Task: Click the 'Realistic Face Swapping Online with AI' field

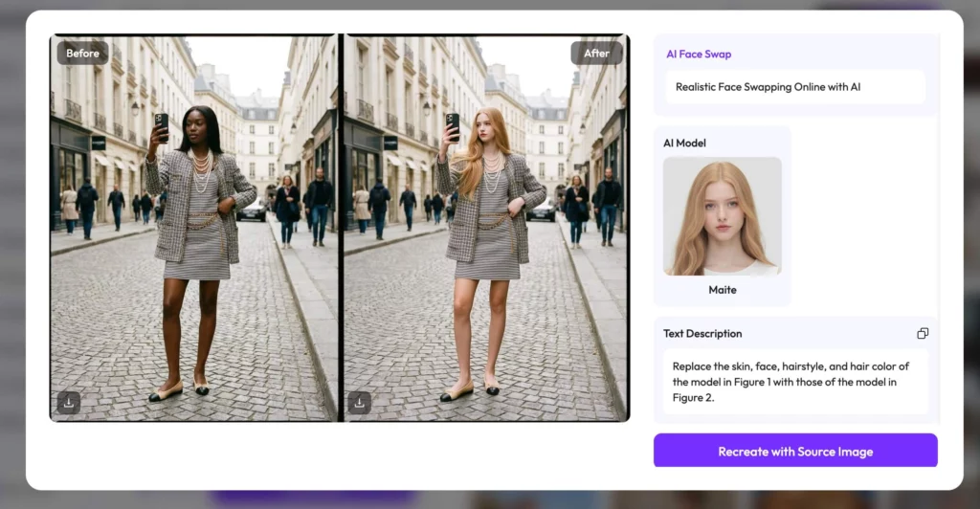Action: pos(795,87)
